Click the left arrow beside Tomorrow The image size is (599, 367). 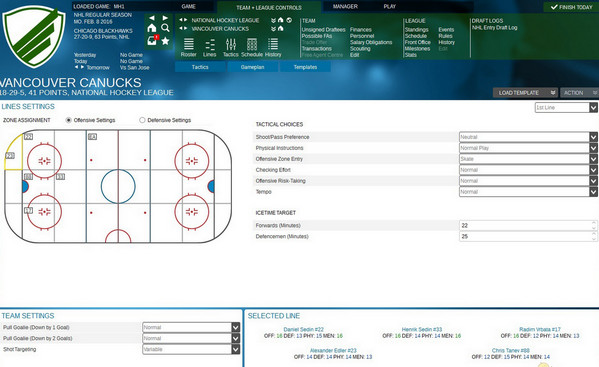[x=77, y=67]
